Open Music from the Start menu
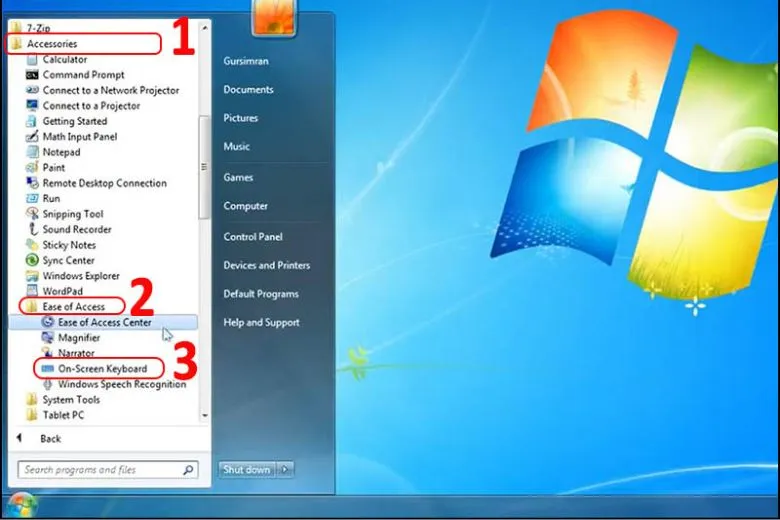Viewport: 780px width, 520px height. [x=236, y=146]
